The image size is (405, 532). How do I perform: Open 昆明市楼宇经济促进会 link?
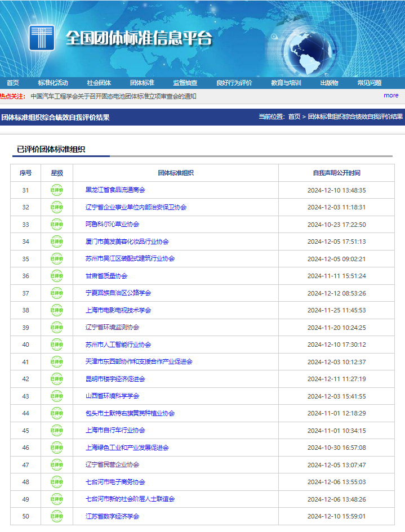pos(115,379)
